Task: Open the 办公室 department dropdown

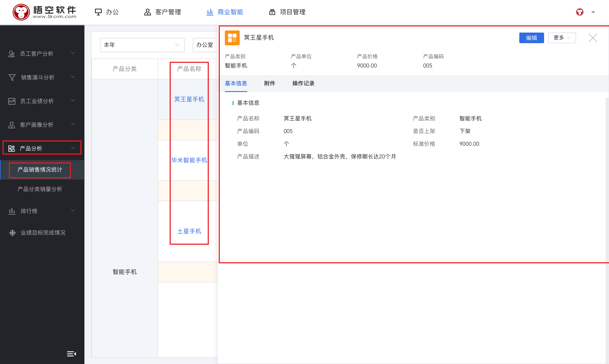Action: [x=205, y=45]
